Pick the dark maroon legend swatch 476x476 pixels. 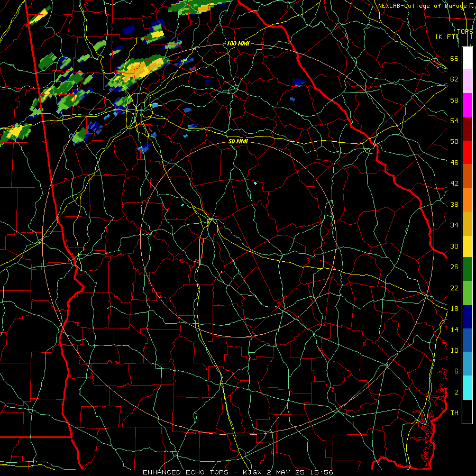(x=467, y=129)
